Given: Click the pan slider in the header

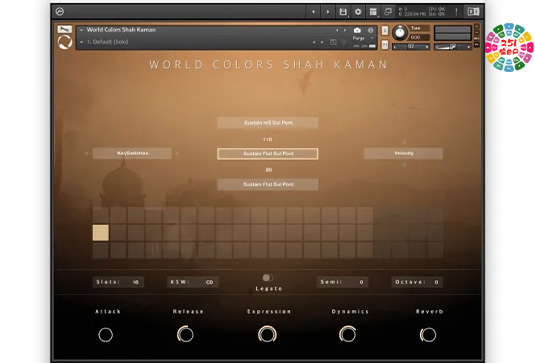Looking at the screenshot, I should (411, 46).
